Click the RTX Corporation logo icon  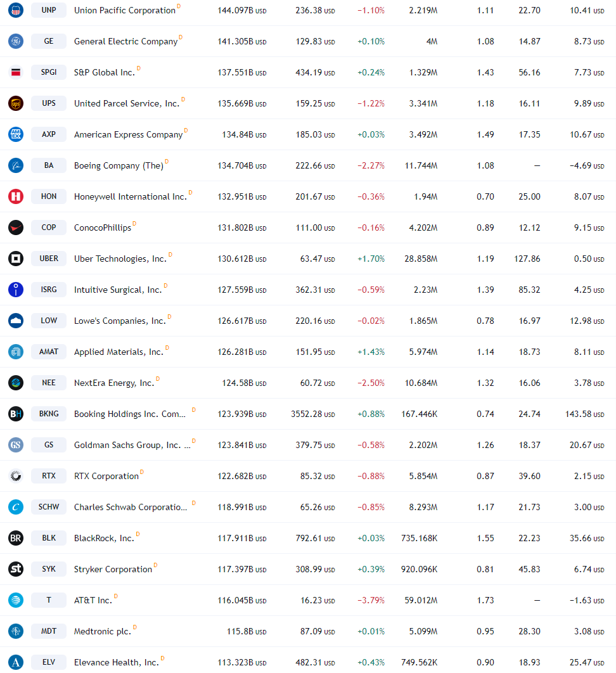[16, 476]
